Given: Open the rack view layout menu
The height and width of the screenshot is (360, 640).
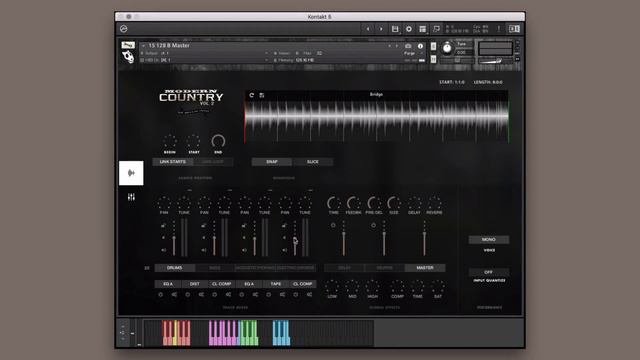Looking at the screenshot, I should [422, 29].
